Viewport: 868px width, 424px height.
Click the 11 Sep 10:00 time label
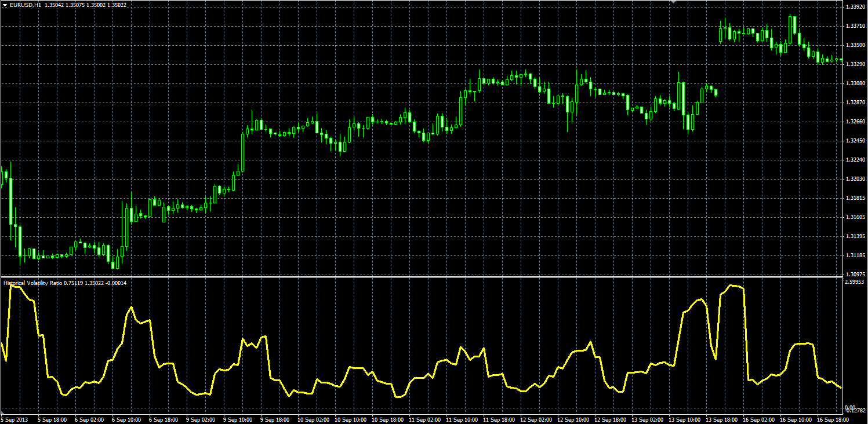click(462, 419)
